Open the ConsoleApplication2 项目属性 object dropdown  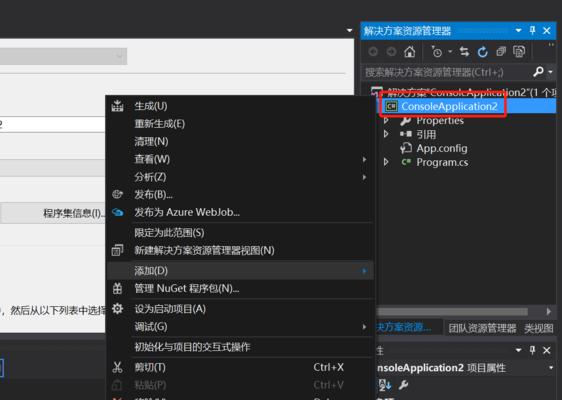551,368
